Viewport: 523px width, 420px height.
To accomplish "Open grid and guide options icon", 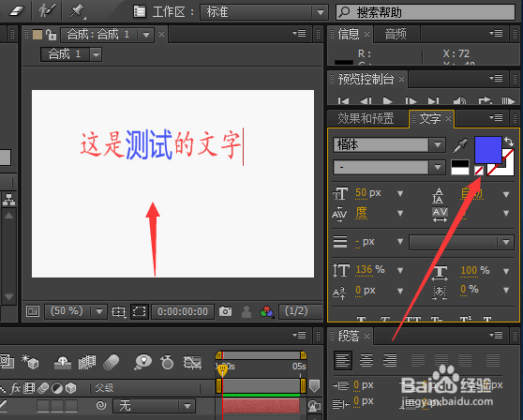I will 119,311.
